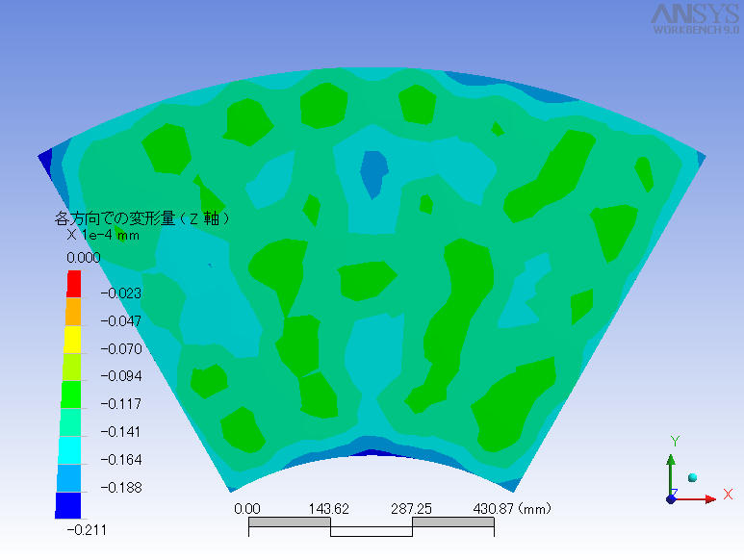Click legend minimum value -0.211
Viewport: 744px width, 560px height.
(x=87, y=530)
